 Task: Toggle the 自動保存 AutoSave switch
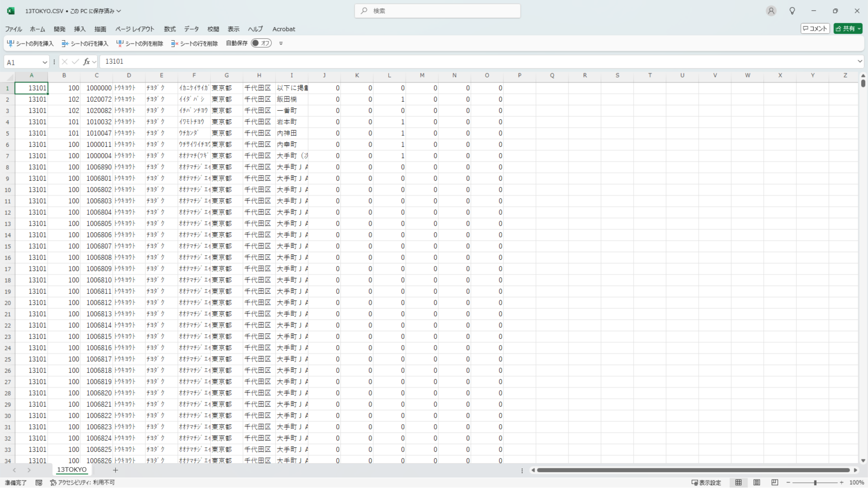click(261, 43)
